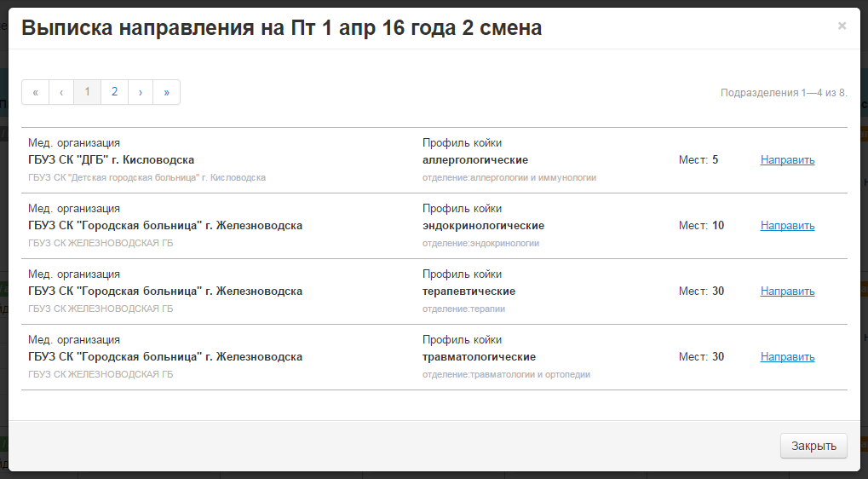The width and height of the screenshot is (868, 479).
Task: Go to previous page with ‹ button
Action: pyautogui.click(x=61, y=92)
